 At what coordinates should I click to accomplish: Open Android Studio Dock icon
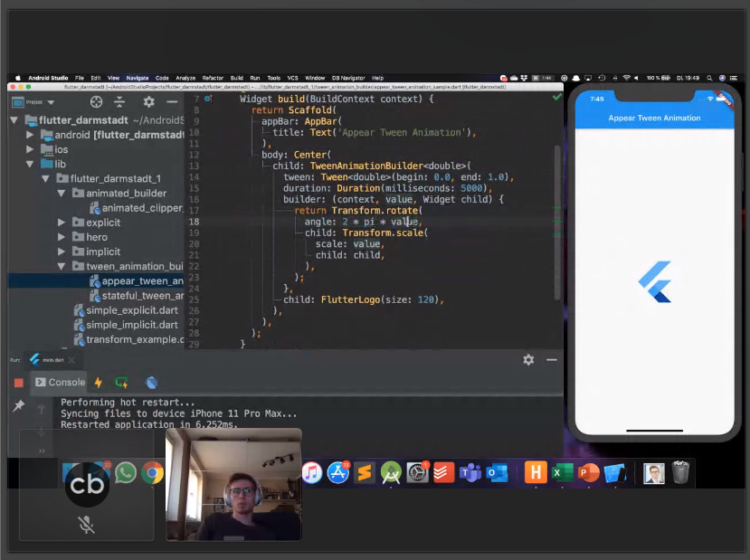(x=391, y=473)
